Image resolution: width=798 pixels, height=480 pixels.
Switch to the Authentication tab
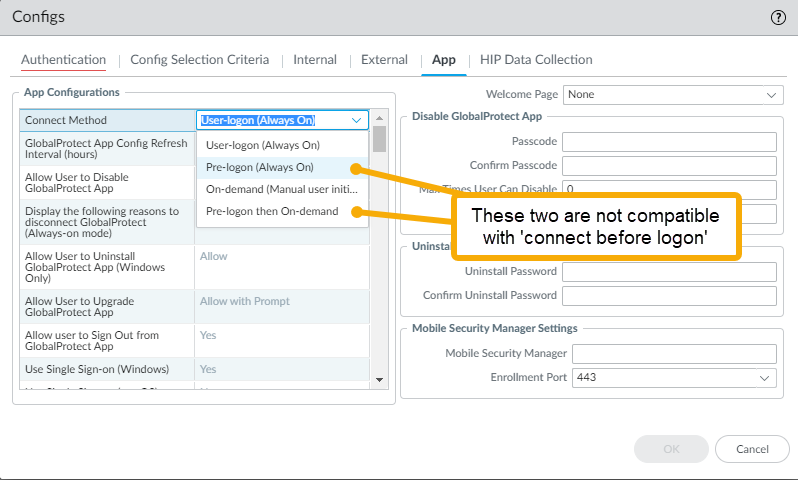(x=64, y=60)
